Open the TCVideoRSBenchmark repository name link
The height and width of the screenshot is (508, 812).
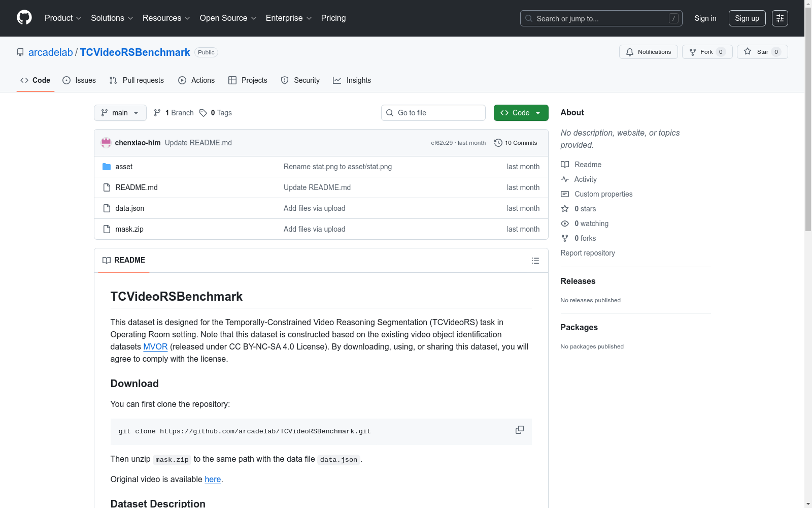click(135, 52)
